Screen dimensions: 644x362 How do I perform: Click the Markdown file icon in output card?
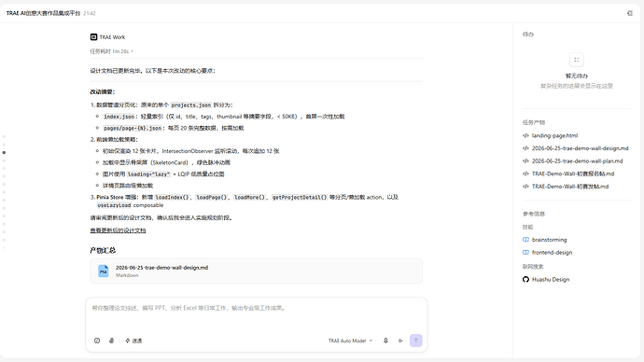click(104, 271)
